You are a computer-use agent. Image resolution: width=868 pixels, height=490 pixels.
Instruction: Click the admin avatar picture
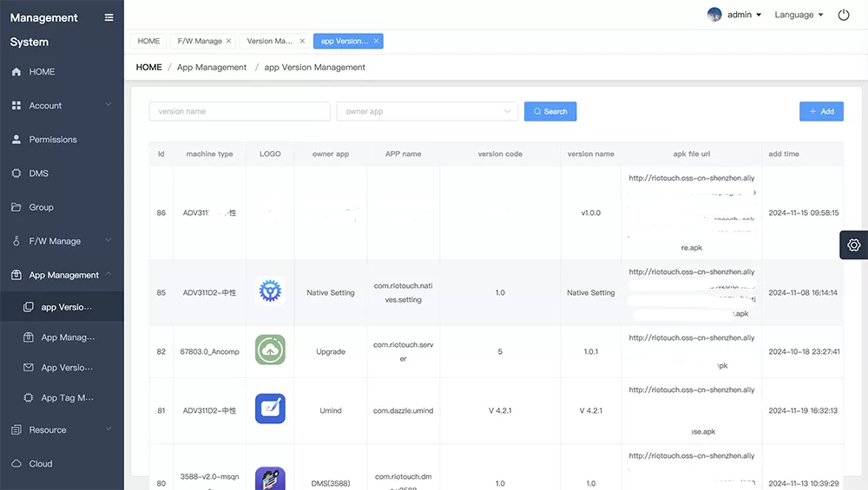tap(714, 15)
